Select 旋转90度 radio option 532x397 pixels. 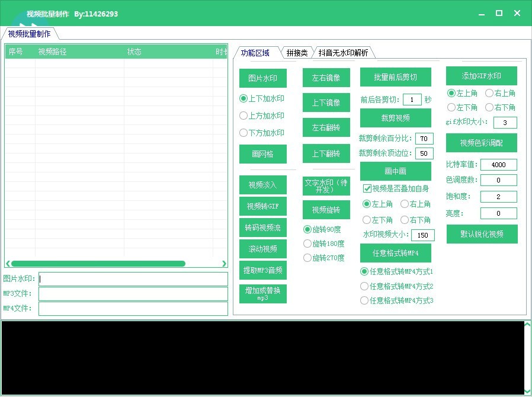pyautogui.click(x=322, y=229)
